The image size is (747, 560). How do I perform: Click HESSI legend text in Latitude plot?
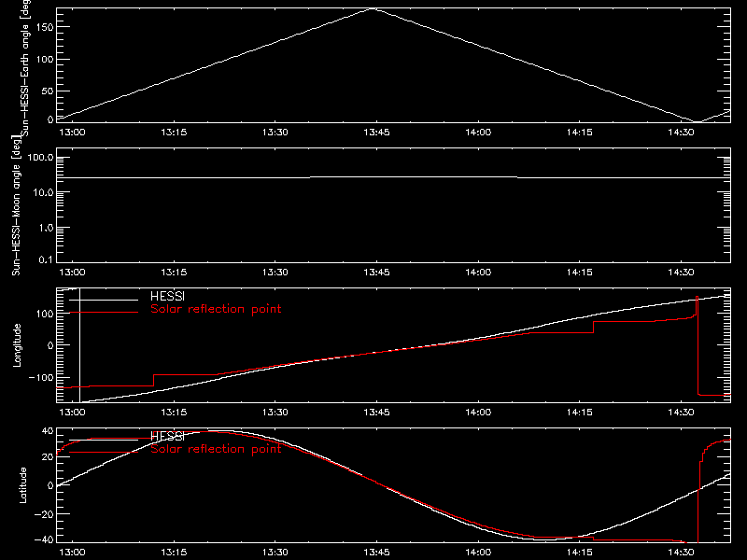pos(168,437)
